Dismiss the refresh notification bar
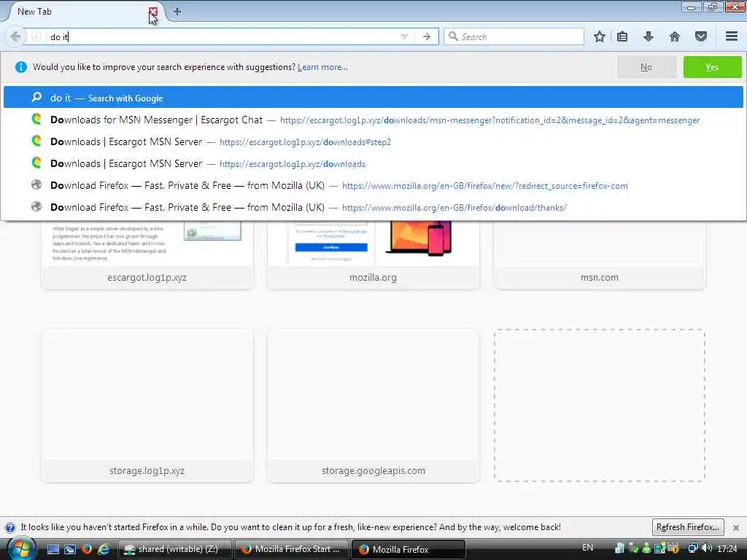Image resolution: width=747 pixels, height=560 pixels. pos(736,528)
